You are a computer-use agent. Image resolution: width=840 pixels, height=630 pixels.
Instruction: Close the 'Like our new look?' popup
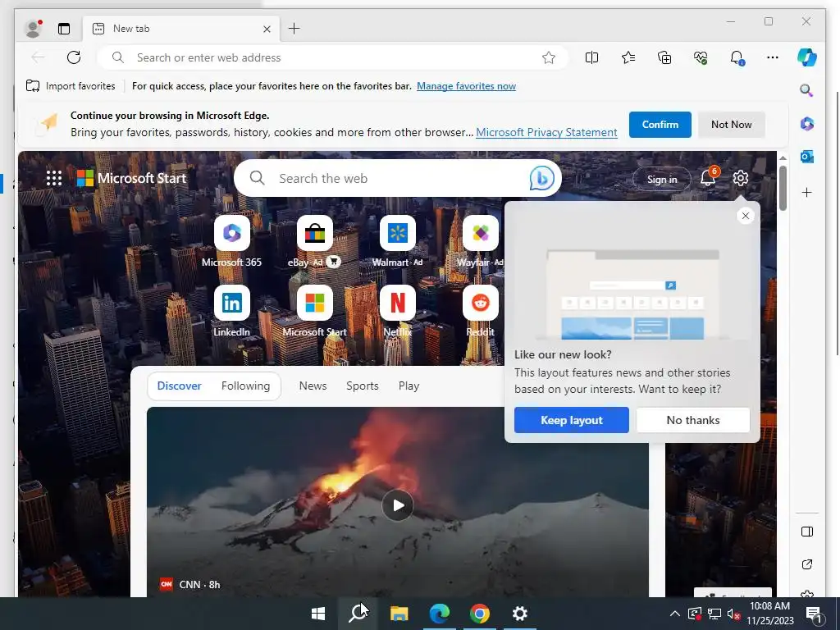click(745, 216)
